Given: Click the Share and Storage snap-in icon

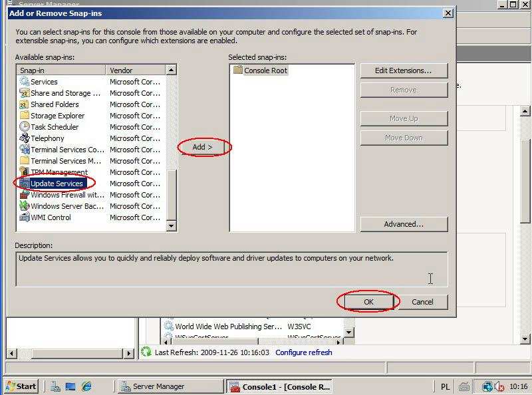Looking at the screenshot, I should [x=25, y=92].
